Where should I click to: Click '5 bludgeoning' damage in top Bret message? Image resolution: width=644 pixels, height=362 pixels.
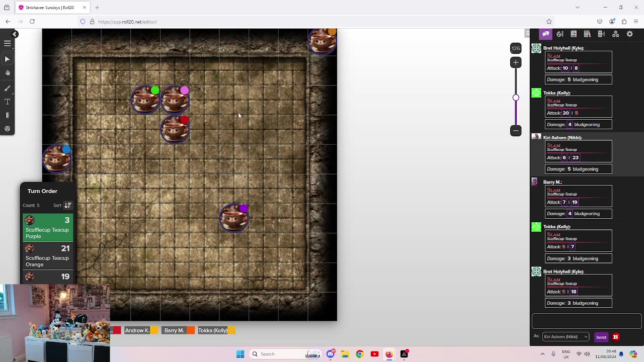coord(583,80)
